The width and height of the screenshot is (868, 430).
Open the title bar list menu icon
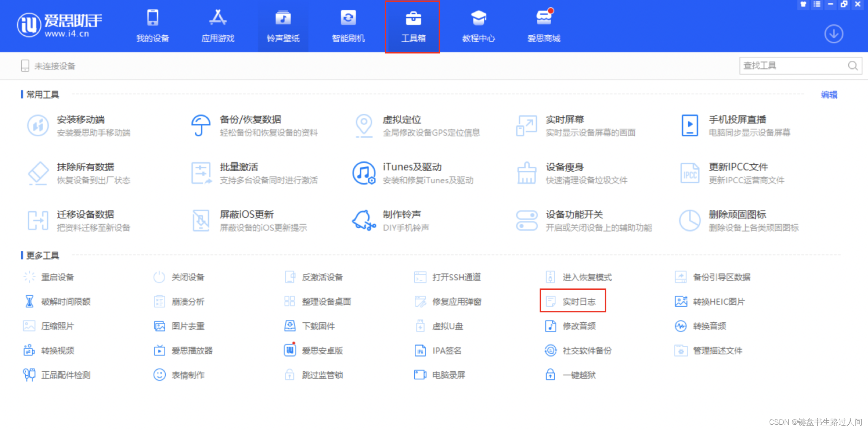tap(817, 4)
